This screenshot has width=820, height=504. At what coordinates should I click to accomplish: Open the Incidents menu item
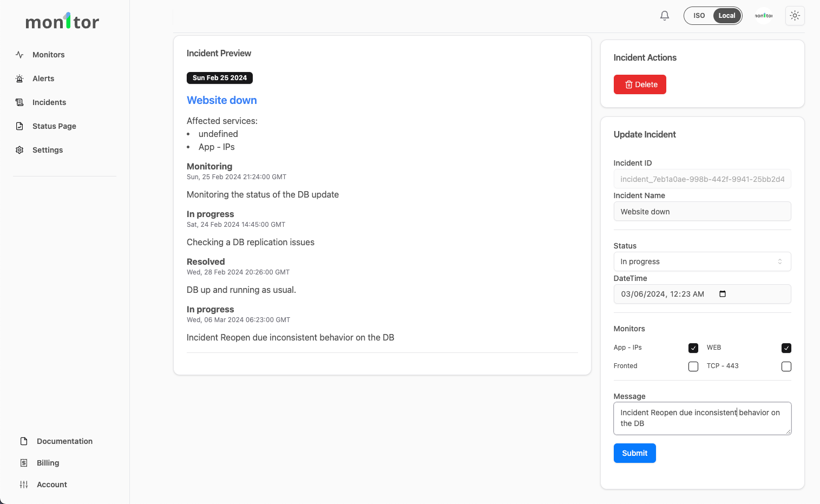pos(49,102)
